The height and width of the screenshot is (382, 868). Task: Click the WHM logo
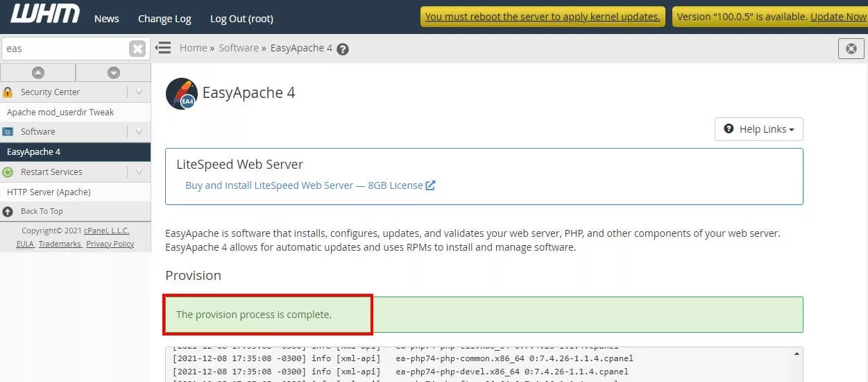click(45, 14)
